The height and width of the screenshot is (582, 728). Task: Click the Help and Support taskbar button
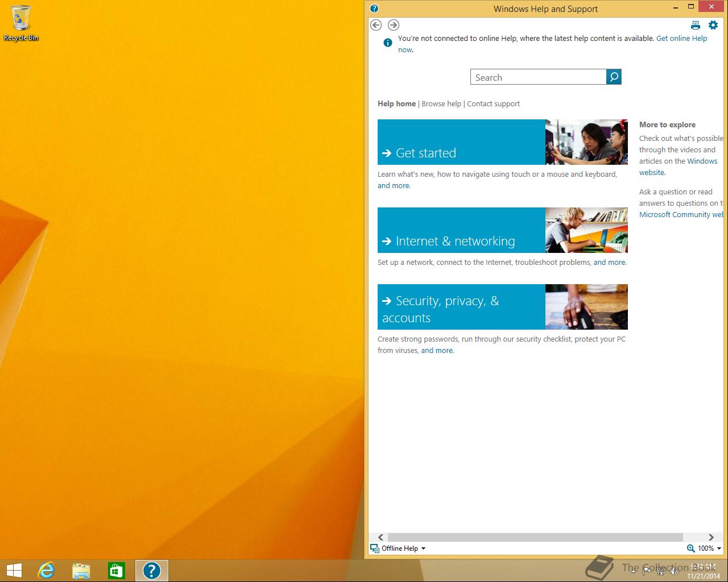152,571
